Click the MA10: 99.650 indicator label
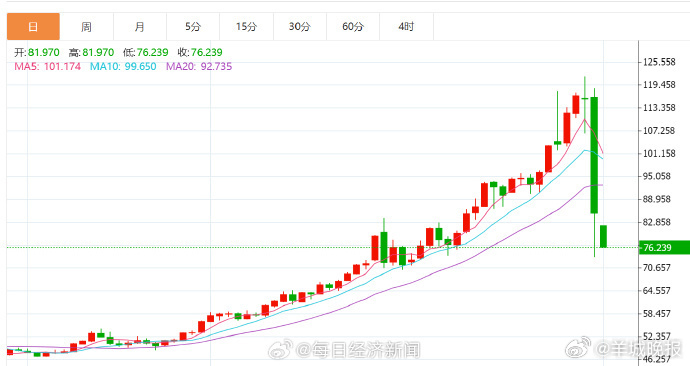The image size is (690, 366). click(123, 66)
